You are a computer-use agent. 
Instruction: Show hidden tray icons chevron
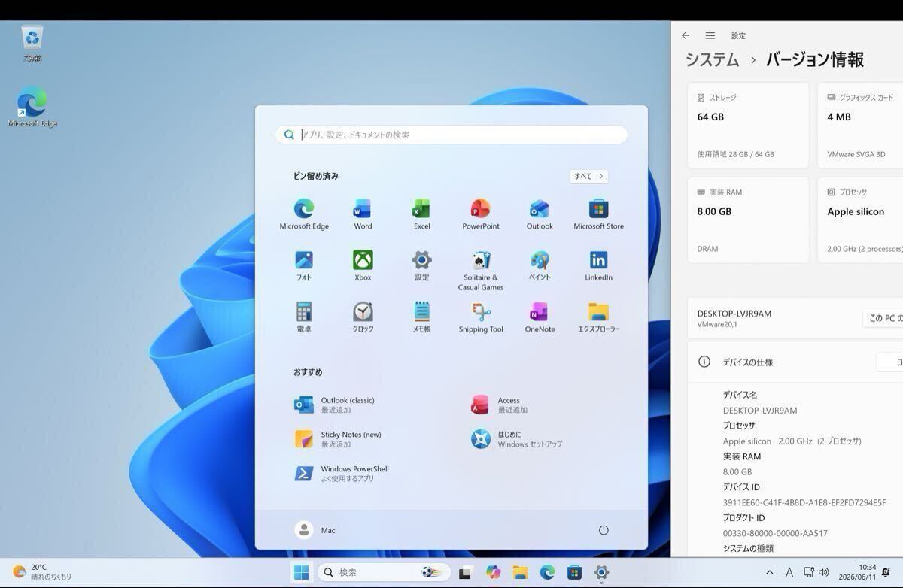(x=769, y=573)
